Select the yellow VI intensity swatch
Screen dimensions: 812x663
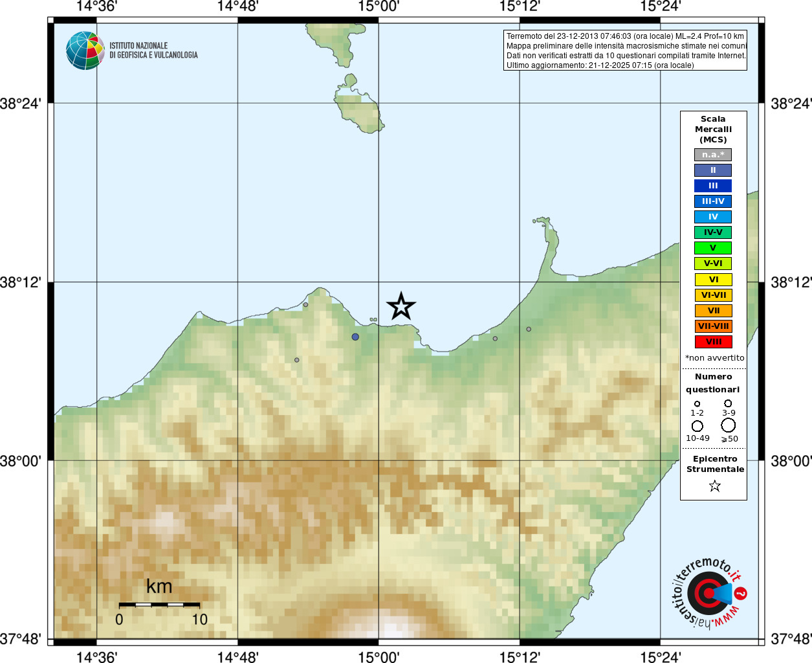coord(713,280)
